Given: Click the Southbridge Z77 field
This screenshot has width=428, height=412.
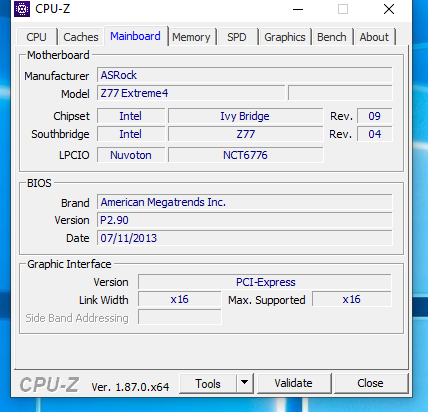Looking at the screenshot, I should click(246, 134).
